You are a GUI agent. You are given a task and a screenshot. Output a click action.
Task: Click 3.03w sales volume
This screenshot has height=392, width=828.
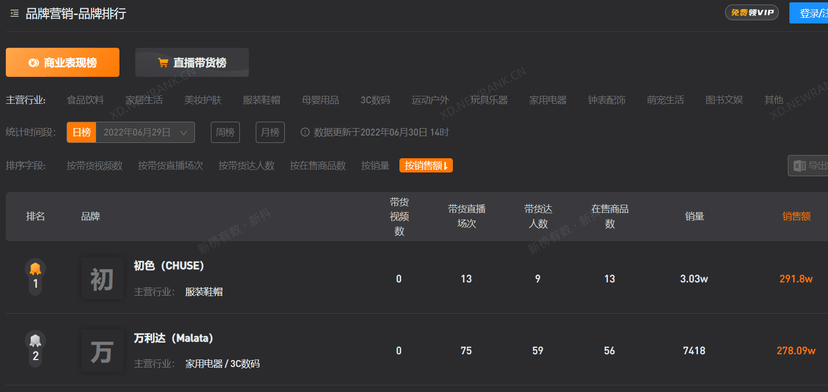[x=694, y=279]
